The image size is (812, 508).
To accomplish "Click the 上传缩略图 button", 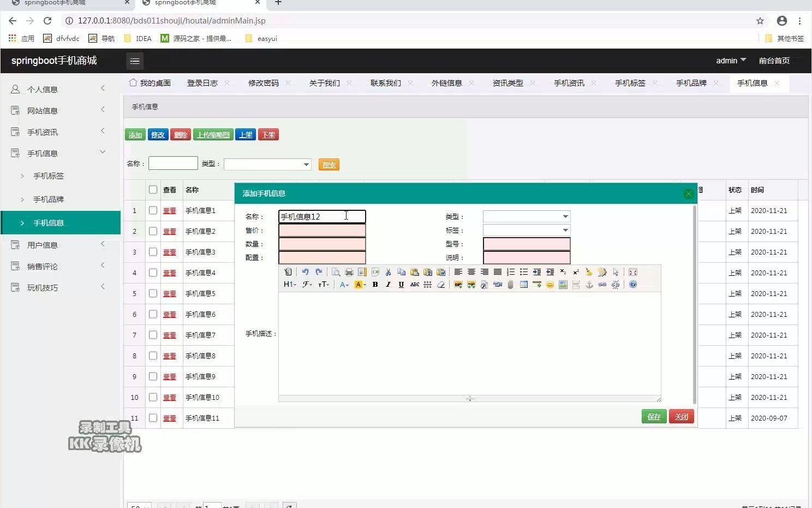I will click(213, 135).
